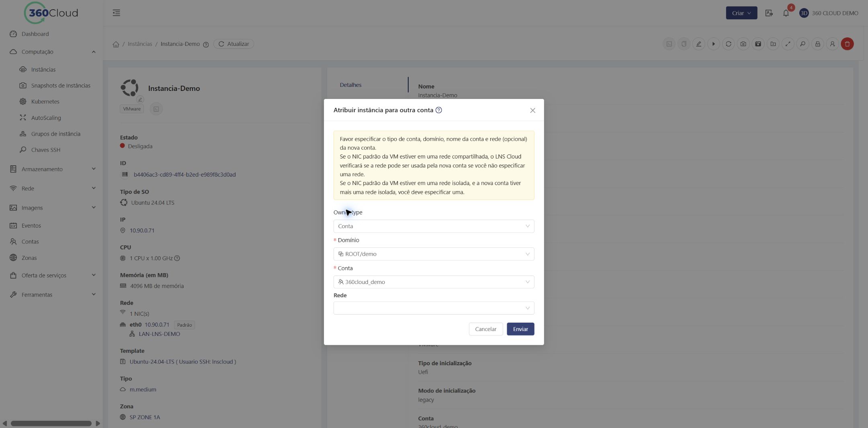
Task: Click the red delete instance trash icon
Action: click(847, 44)
